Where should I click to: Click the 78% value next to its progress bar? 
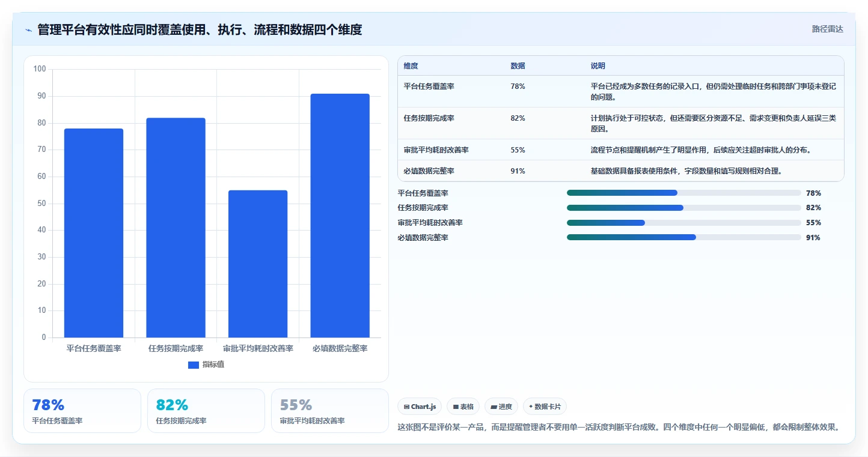813,193
